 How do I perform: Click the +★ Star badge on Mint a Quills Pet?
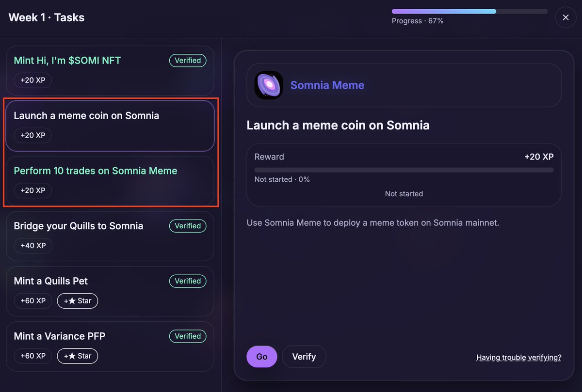click(x=78, y=301)
